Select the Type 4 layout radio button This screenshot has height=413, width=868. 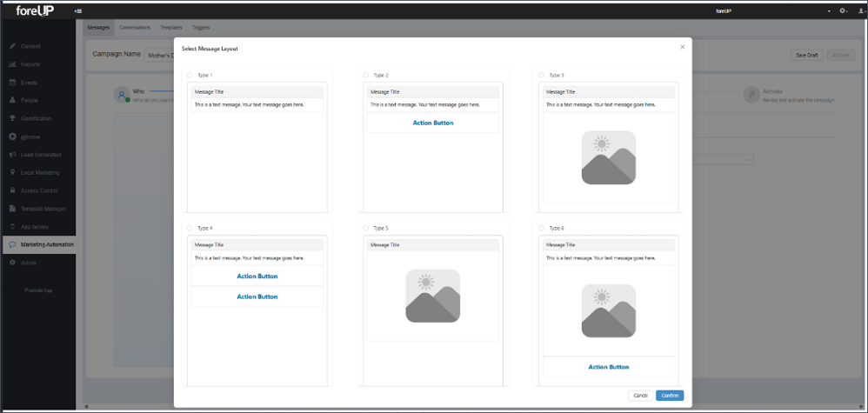[190, 228]
